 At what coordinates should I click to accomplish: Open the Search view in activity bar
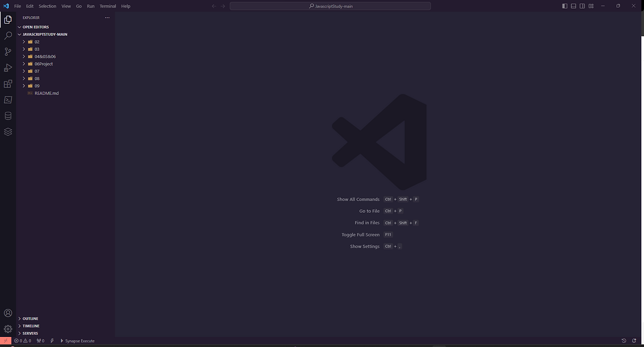click(x=8, y=36)
